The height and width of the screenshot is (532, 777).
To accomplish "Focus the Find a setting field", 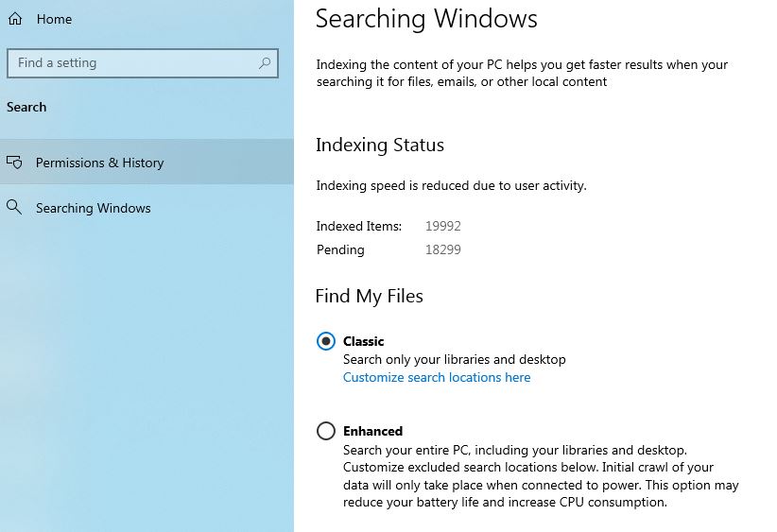I will (x=143, y=63).
